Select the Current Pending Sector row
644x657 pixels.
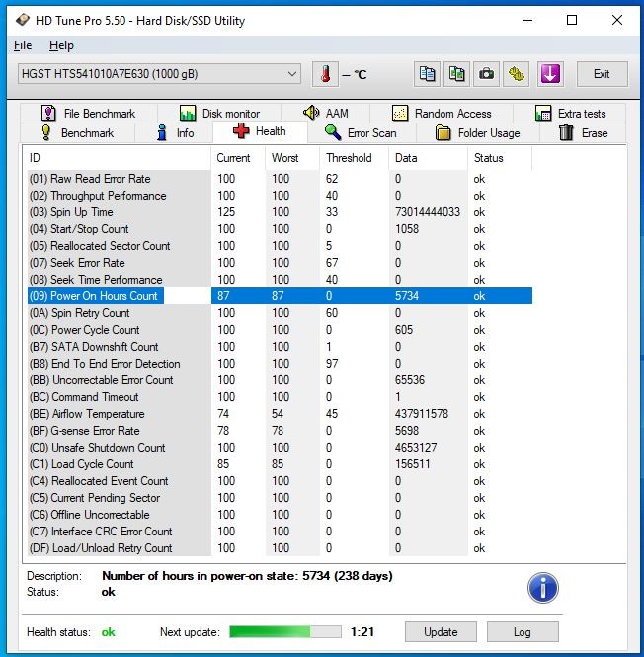280,497
